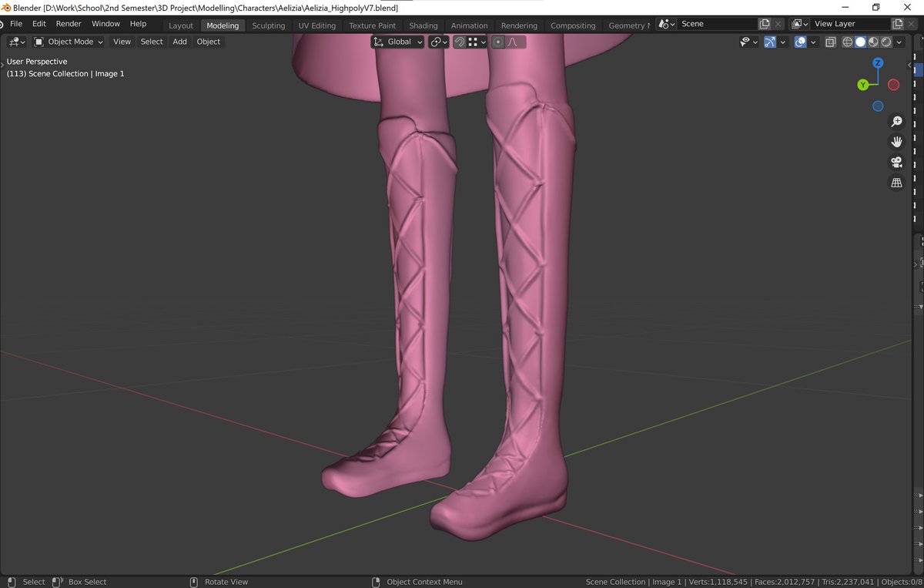Open the Render menu
The width and height of the screenshot is (924, 588).
tap(69, 24)
